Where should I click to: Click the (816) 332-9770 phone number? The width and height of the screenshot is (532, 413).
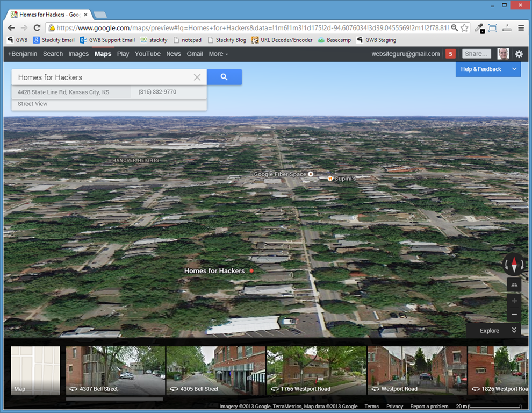click(157, 92)
